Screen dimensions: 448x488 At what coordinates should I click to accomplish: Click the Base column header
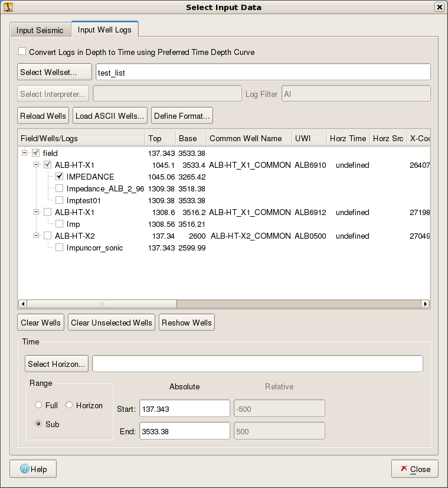coord(191,138)
